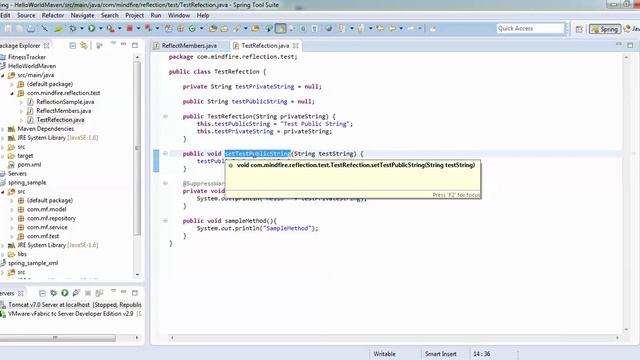
Task: Close the TestRefection.java editor tab
Action: (296, 45)
